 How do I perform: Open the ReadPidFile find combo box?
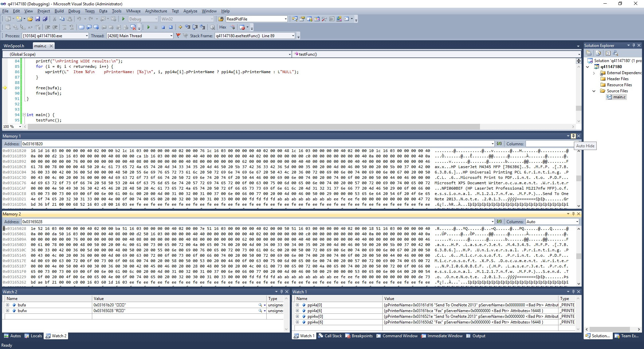257,19
